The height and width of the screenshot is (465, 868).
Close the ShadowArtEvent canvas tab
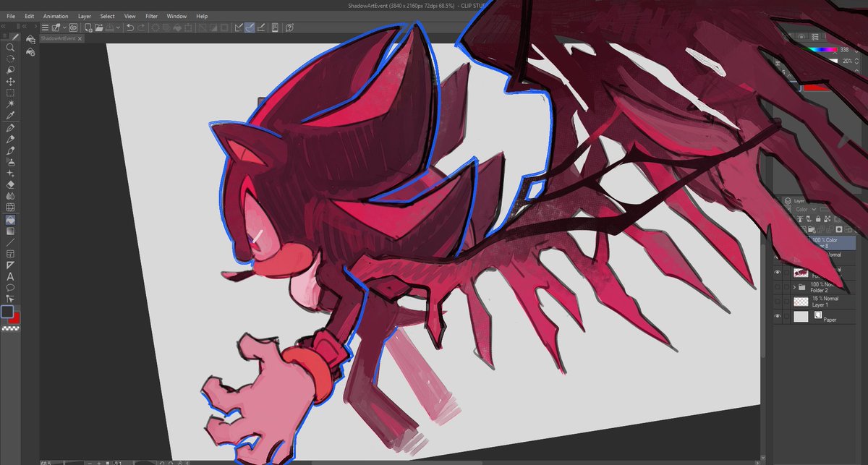pyautogui.click(x=80, y=38)
